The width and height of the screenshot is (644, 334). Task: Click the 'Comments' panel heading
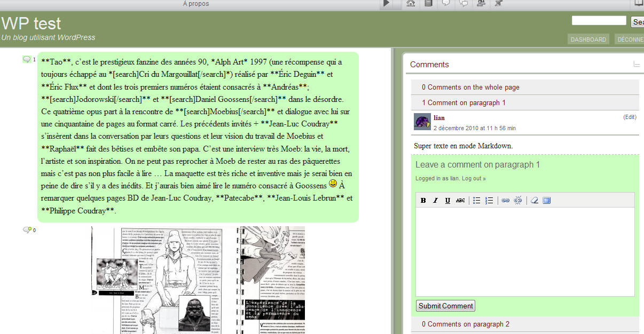coord(429,65)
